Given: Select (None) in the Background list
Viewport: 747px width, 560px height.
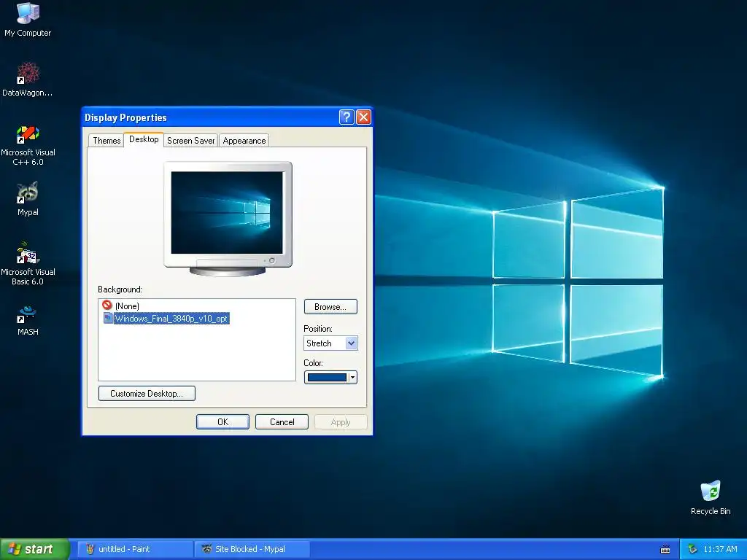Looking at the screenshot, I should (127, 306).
